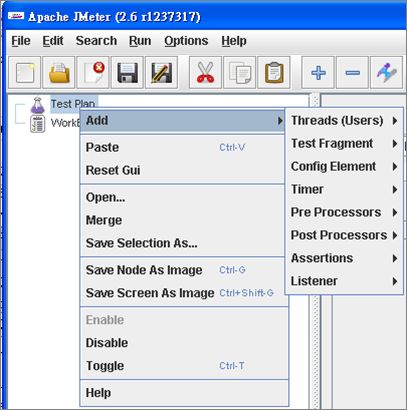Open the Help menu in menu bar
Image resolution: width=407 pixels, height=410 pixels.
tap(234, 41)
